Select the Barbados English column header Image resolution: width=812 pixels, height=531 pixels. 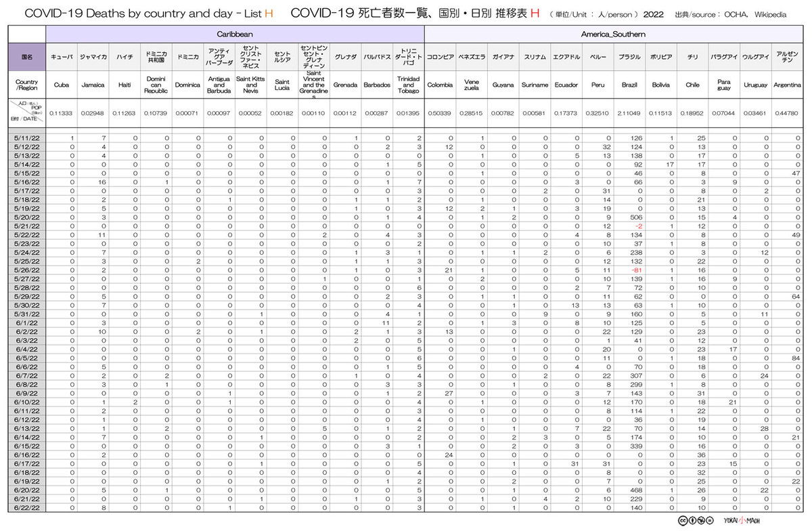tap(376, 86)
